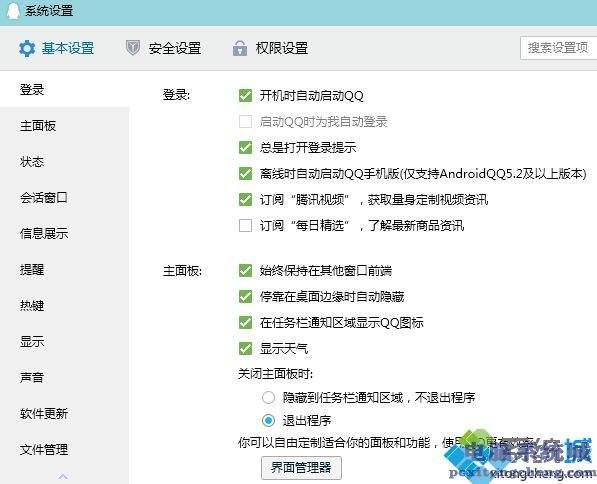Click the 主面板: section heading
The height and width of the screenshot is (484, 597).
(x=182, y=271)
